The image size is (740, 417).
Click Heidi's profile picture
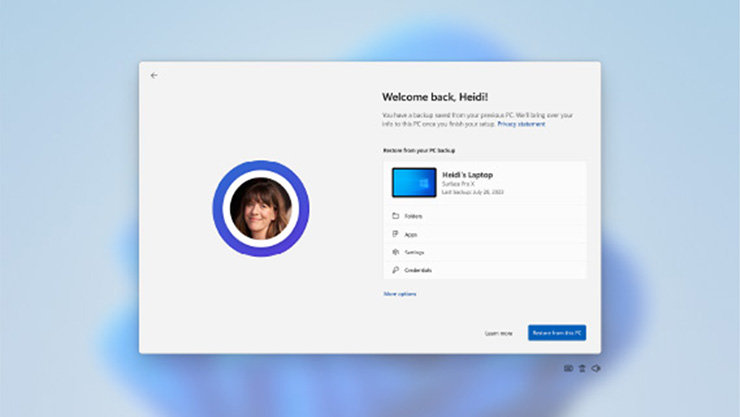pos(261,208)
